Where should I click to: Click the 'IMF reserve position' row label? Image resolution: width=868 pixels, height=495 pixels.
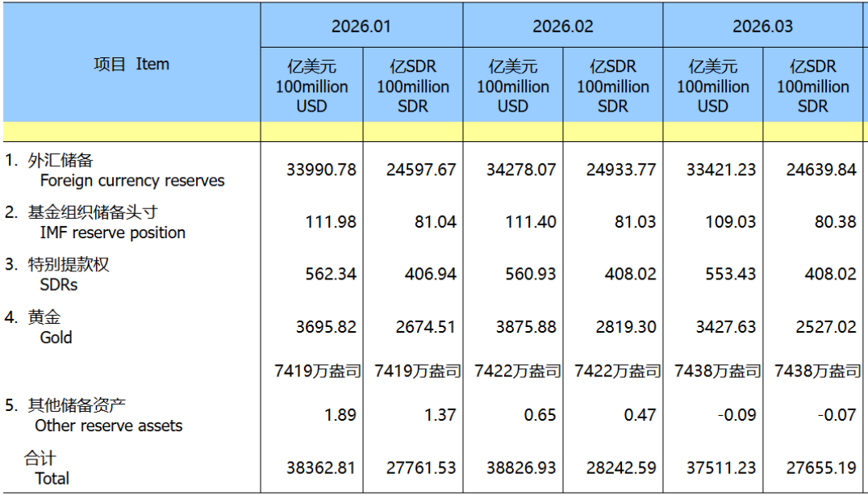(112, 233)
